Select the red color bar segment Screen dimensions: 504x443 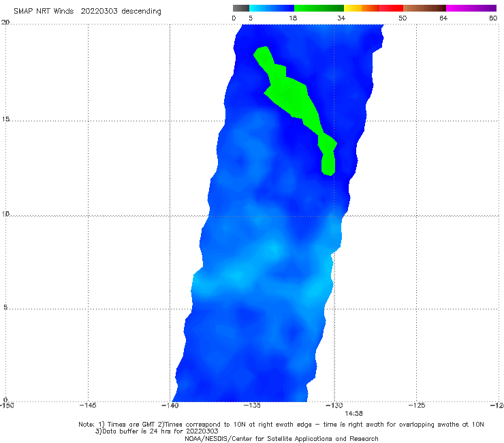391,8
